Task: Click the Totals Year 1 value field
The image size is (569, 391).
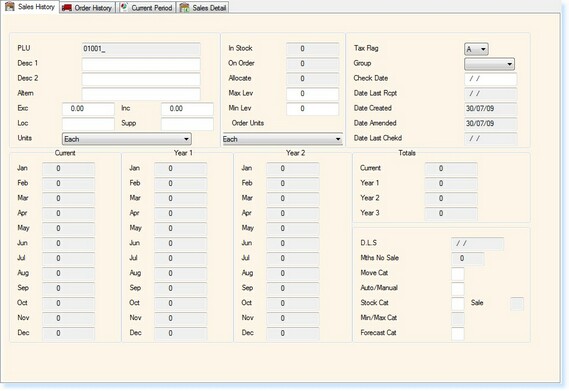Action: tap(451, 184)
